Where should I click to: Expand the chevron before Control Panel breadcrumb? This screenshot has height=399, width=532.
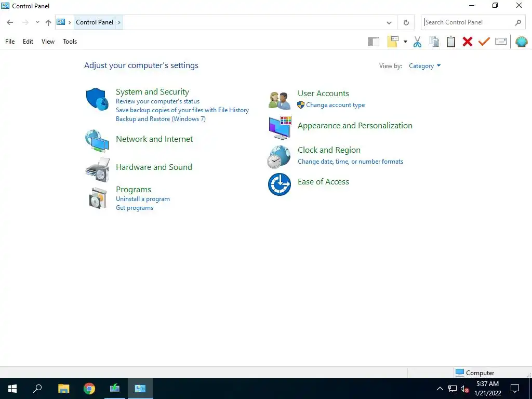(x=70, y=22)
